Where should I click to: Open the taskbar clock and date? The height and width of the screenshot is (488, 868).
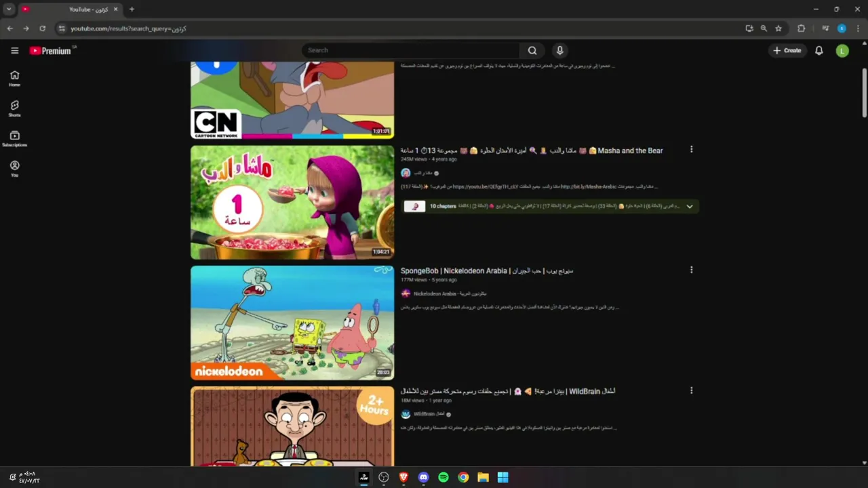click(x=28, y=478)
